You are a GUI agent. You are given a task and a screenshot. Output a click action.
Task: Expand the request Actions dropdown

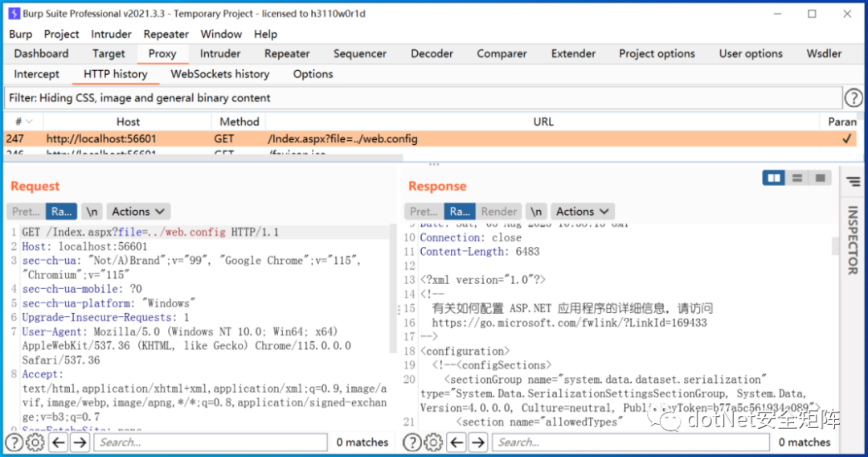click(x=138, y=212)
